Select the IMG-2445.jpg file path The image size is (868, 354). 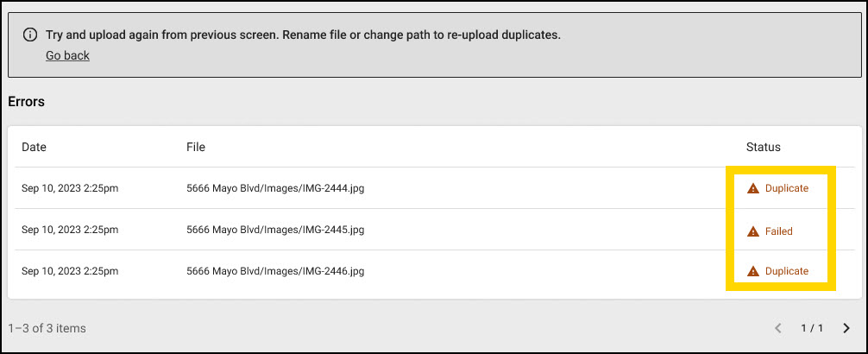[x=275, y=230]
